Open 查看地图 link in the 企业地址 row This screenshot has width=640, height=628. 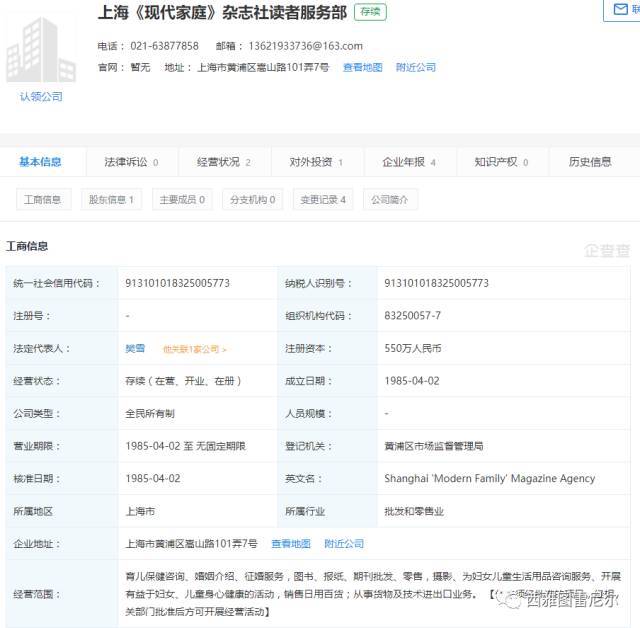291,544
